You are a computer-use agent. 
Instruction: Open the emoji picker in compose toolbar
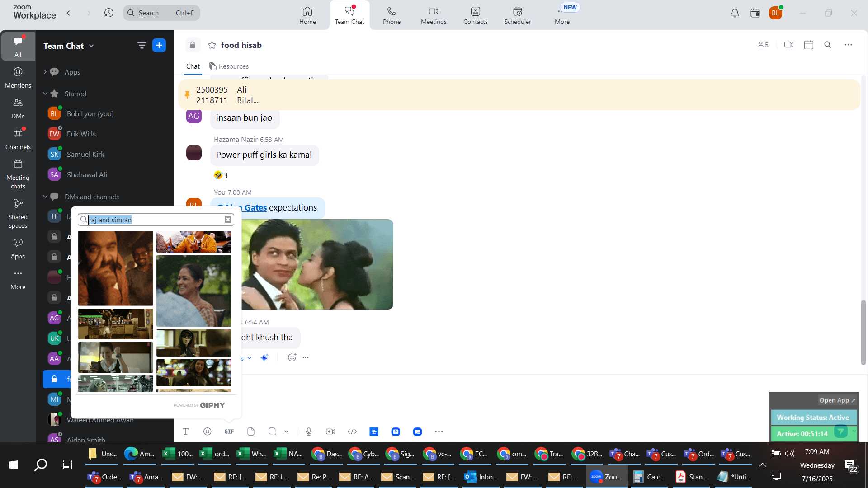point(208,432)
